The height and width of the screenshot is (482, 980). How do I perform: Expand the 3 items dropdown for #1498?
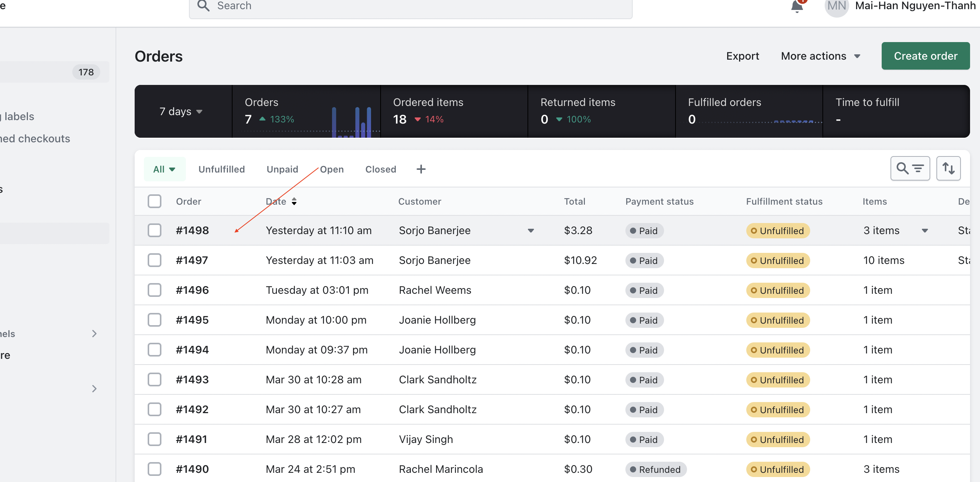point(925,231)
